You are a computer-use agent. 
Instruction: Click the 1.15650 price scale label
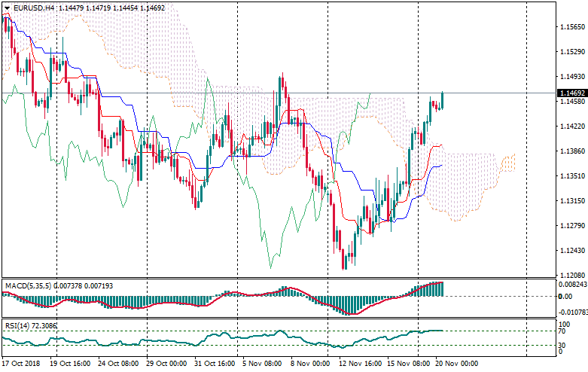click(573, 27)
